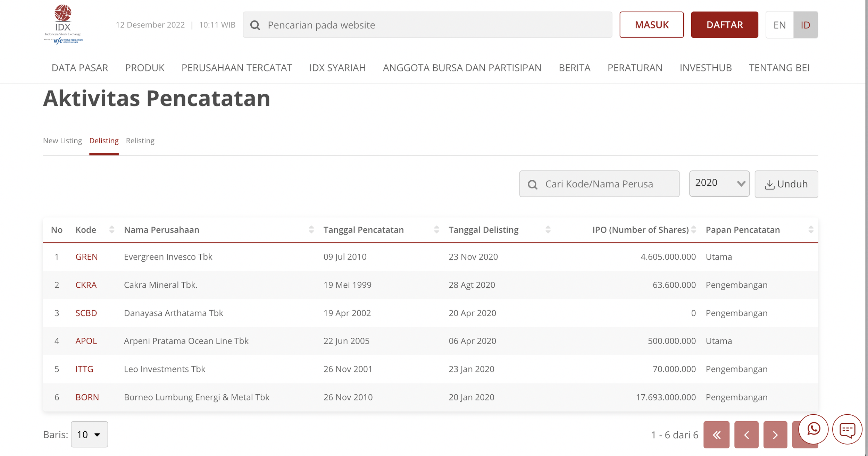The width and height of the screenshot is (868, 456).
Task: Switch language to EN
Action: [779, 25]
